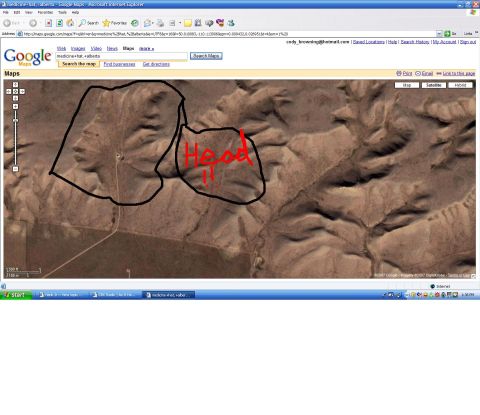The width and height of the screenshot is (480, 415).
Task: Select the Find businesses tab
Action: [119, 64]
